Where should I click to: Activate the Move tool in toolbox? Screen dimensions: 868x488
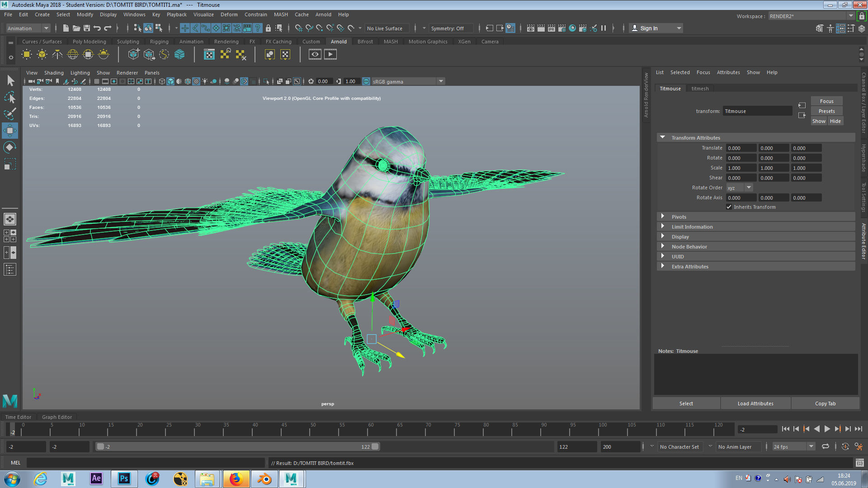10,131
